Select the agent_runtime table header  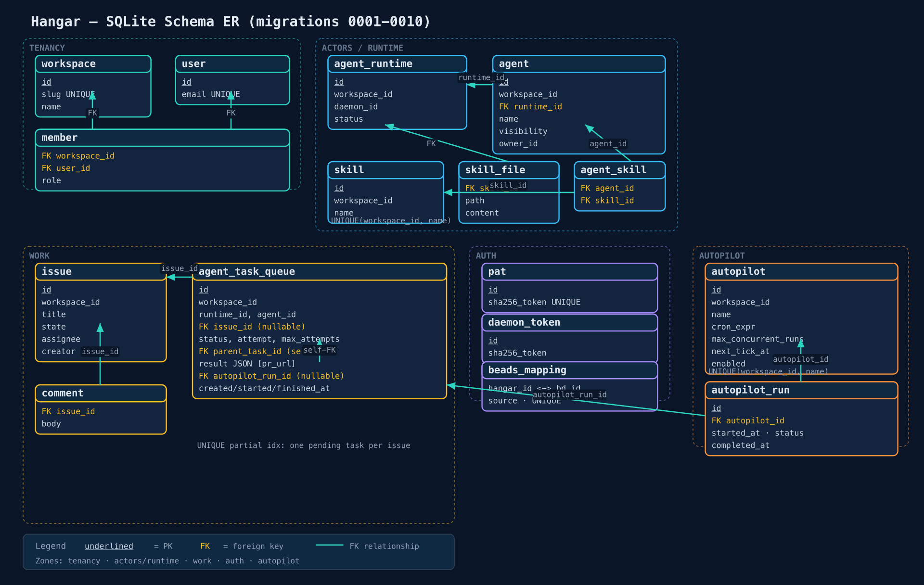pos(397,64)
